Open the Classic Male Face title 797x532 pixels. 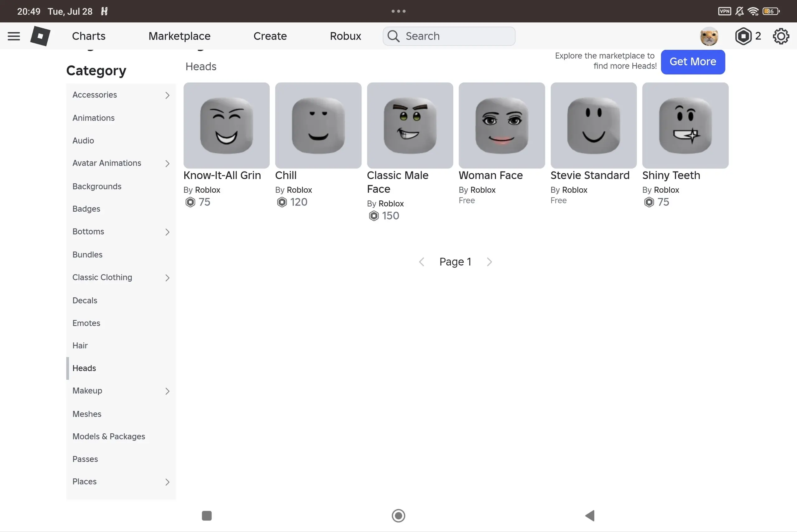(398, 182)
